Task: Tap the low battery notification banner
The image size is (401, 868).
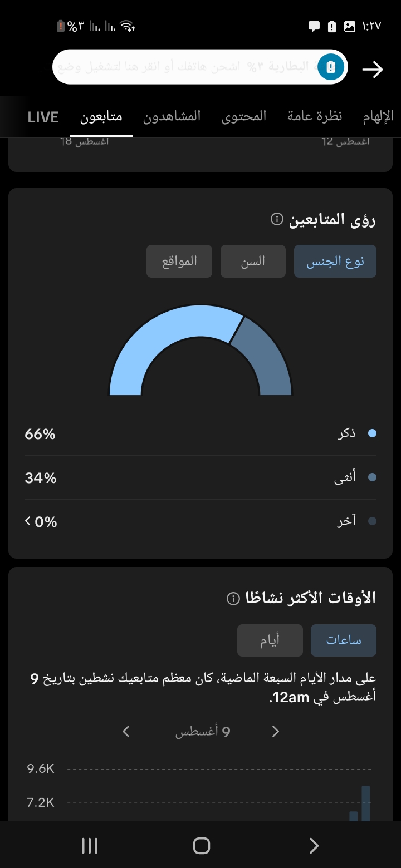Action: (x=200, y=67)
